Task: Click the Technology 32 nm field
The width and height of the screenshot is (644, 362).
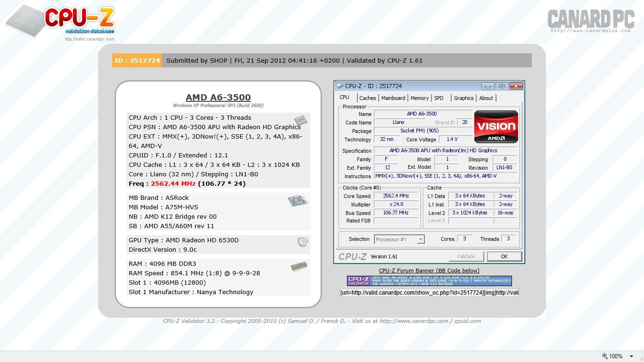Action: (387, 140)
